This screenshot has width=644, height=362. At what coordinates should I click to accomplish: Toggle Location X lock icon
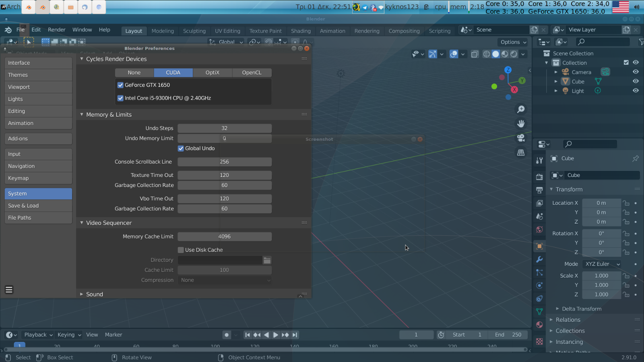[x=626, y=203]
